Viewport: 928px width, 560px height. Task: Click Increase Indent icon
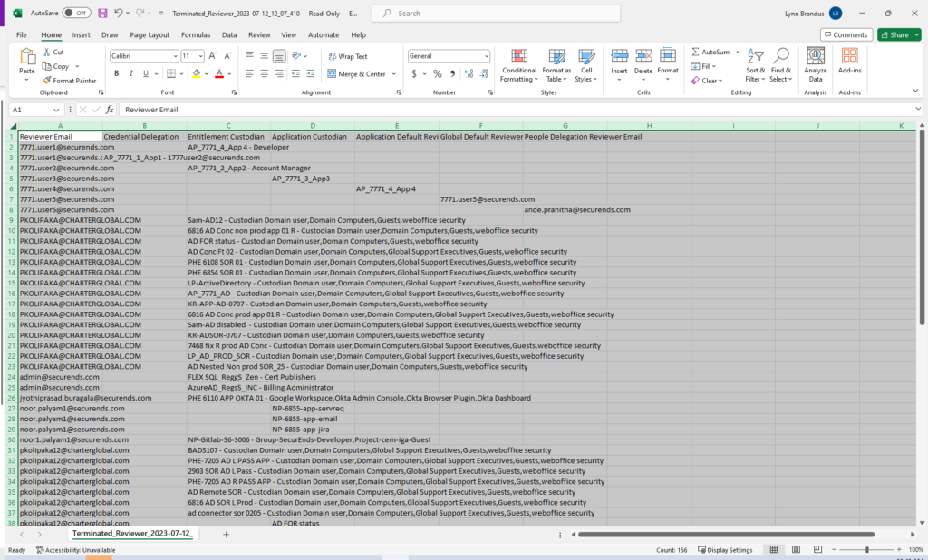[311, 74]
